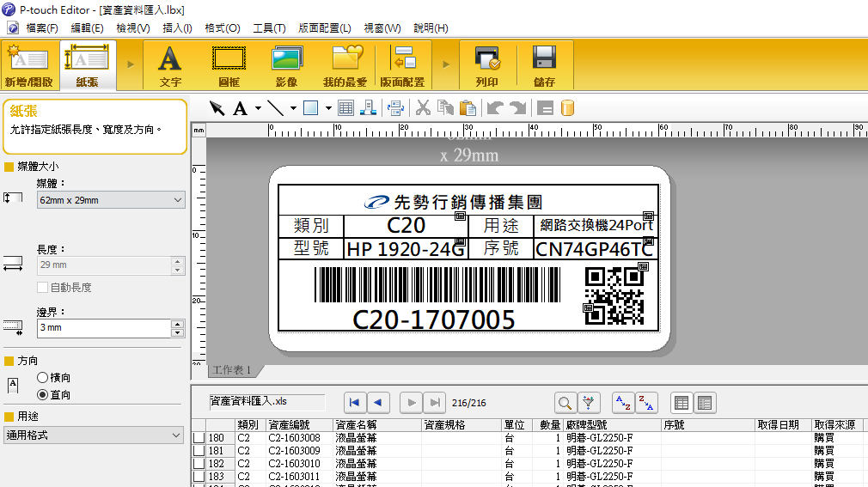The image size is (868, 487).
Task: Expand ribbon arrow after 紙張
Action: click(x=131, y=64)
